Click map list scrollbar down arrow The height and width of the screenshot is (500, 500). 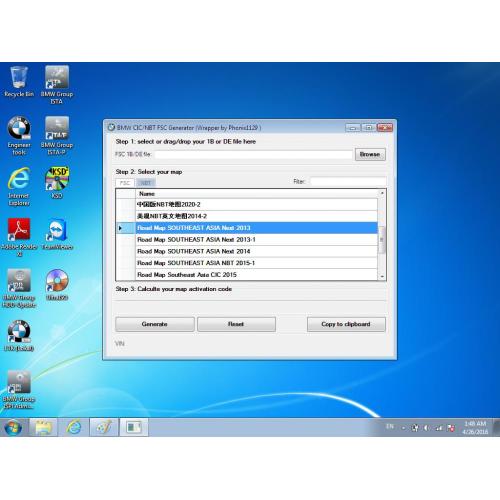[x=382, y=276]
